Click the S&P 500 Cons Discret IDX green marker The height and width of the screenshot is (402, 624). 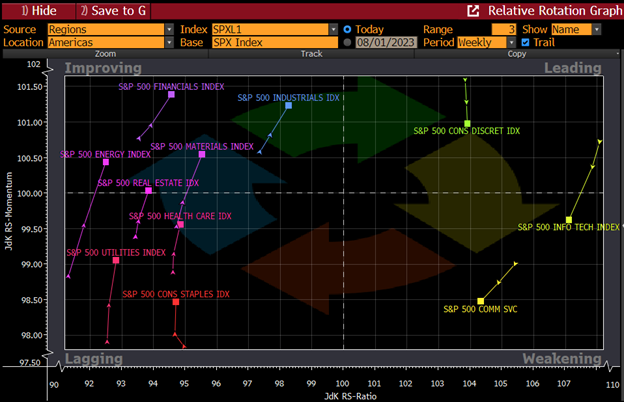467,124
